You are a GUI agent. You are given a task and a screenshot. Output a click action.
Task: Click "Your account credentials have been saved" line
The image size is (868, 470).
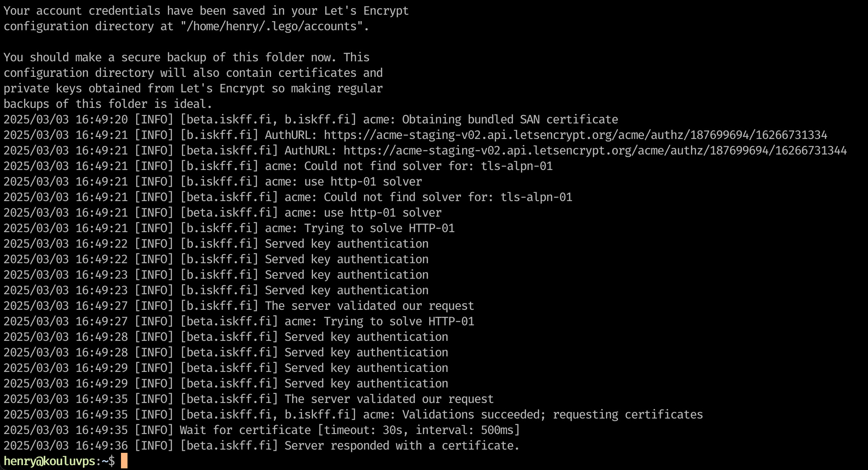coord(206,11)
